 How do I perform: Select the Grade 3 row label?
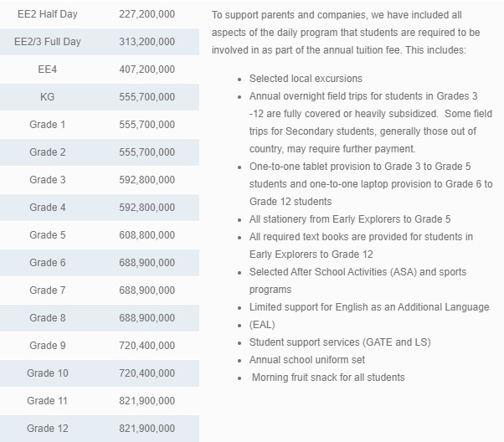[47, 180]
